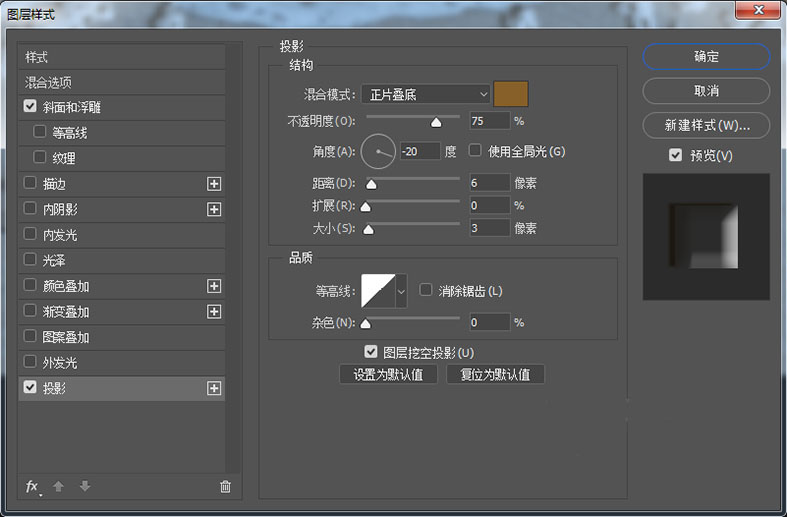Close the 图层样式 dialog window
This screenshot has width=787, height=517.
(x=758, y=10)
